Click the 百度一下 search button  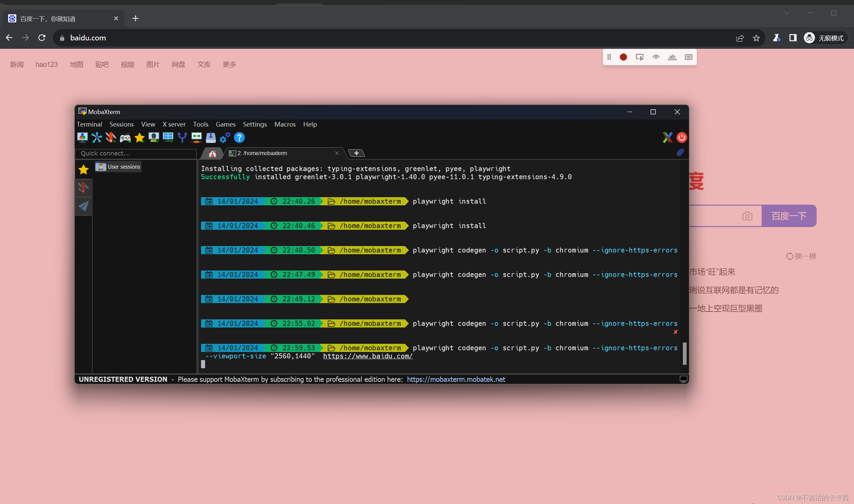(x=789, y=216)
